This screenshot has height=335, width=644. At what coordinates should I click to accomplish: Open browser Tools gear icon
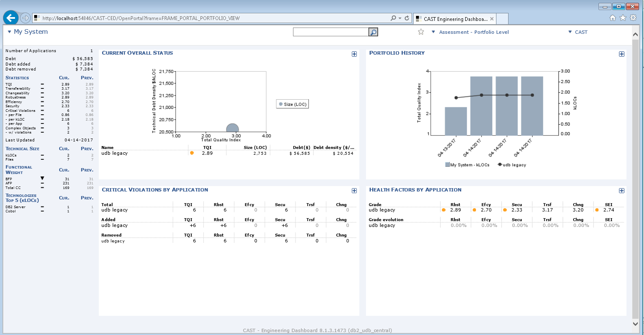pyautogui.click(x=633, y=18)
